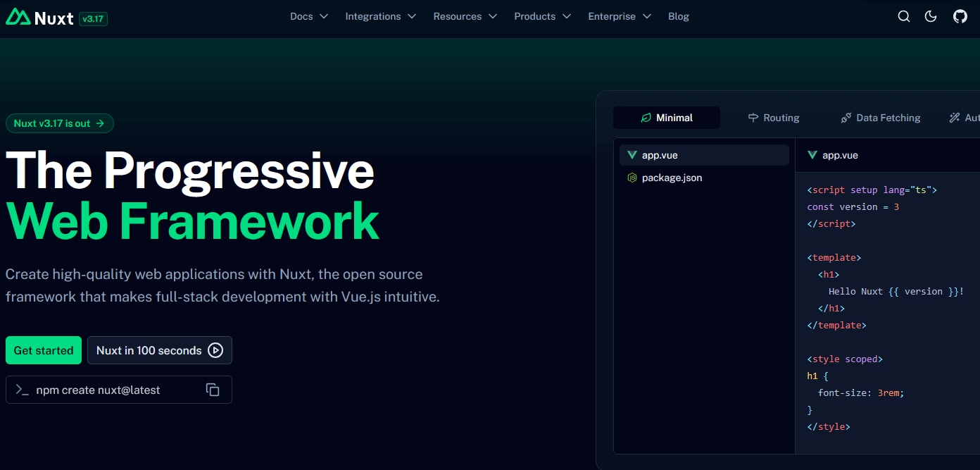
Task: Switch to the Data Fetching tab
Action: click(x=881, y=118)
